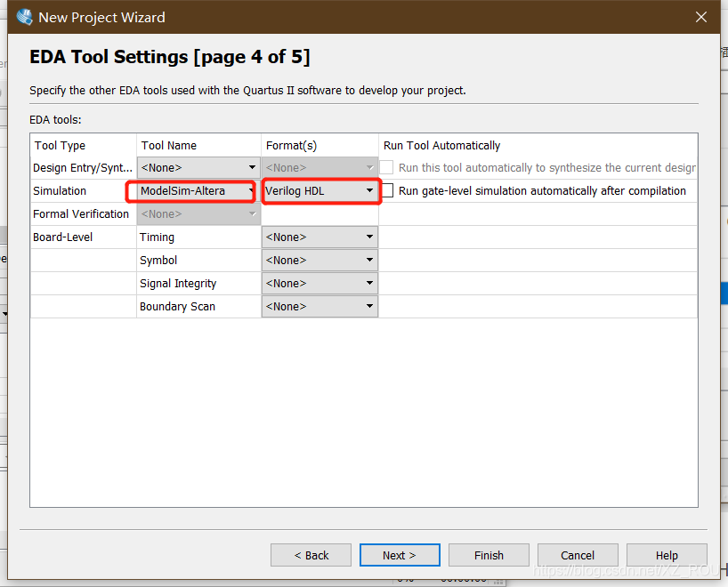Open the Verilog HDL format dropdown
This screenshot has width=728, height=587.
coord(320,190)
